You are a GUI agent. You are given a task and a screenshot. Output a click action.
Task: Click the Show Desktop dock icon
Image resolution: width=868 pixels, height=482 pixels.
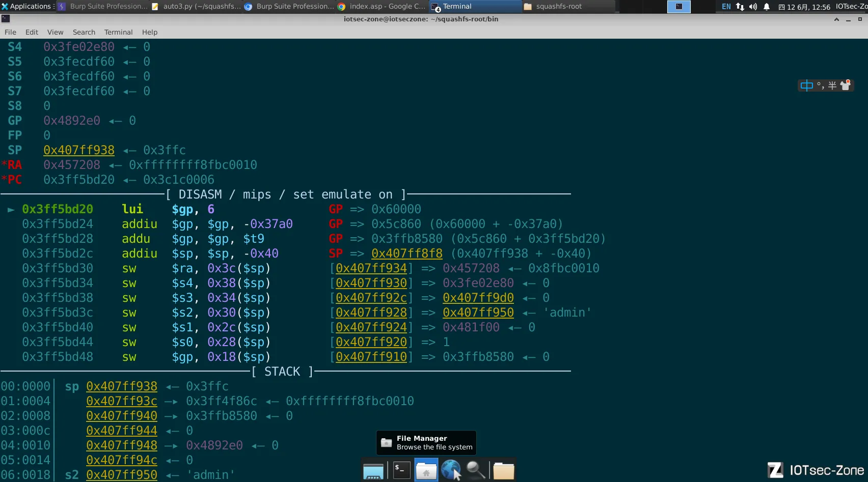pos(373,471)
